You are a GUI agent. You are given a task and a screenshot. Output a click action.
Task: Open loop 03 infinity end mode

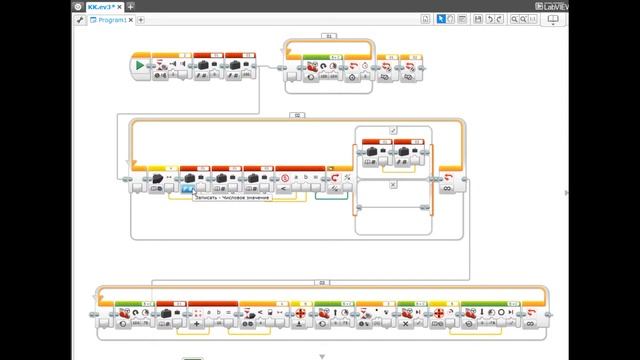click(x=530, y=324)
